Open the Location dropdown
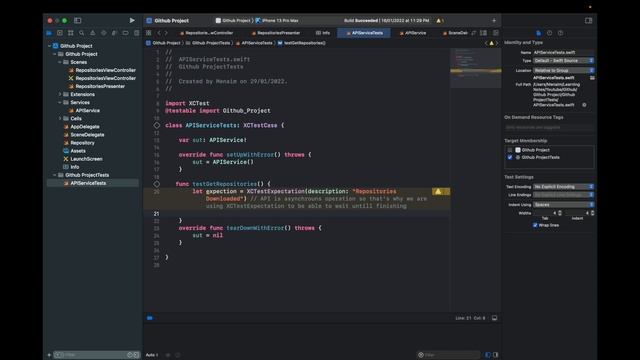 click(x=563, y=70)
